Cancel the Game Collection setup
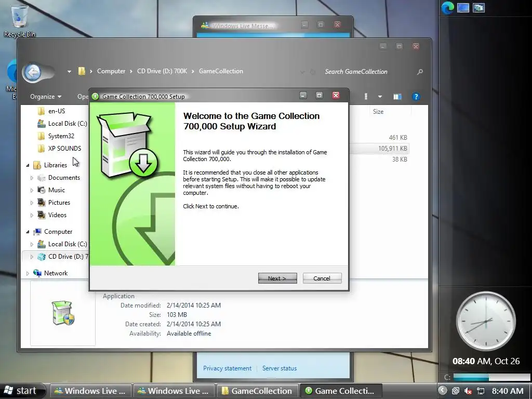532x399 pixels. tap(322, 278)
